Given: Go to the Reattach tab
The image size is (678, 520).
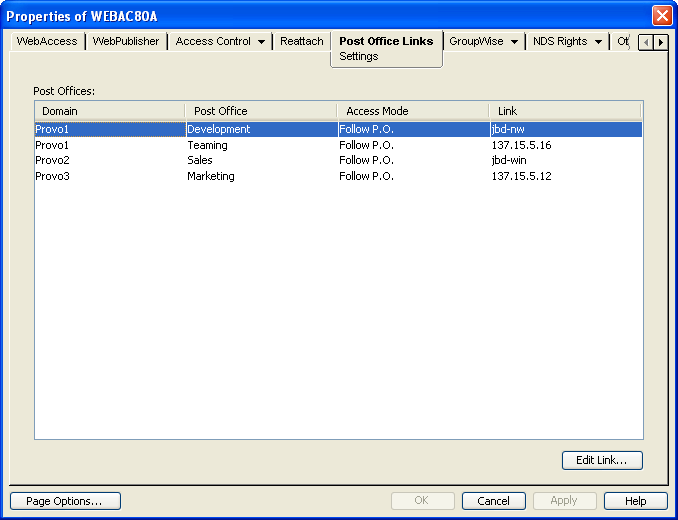Looking at the screenshot, I should [302, 41].
